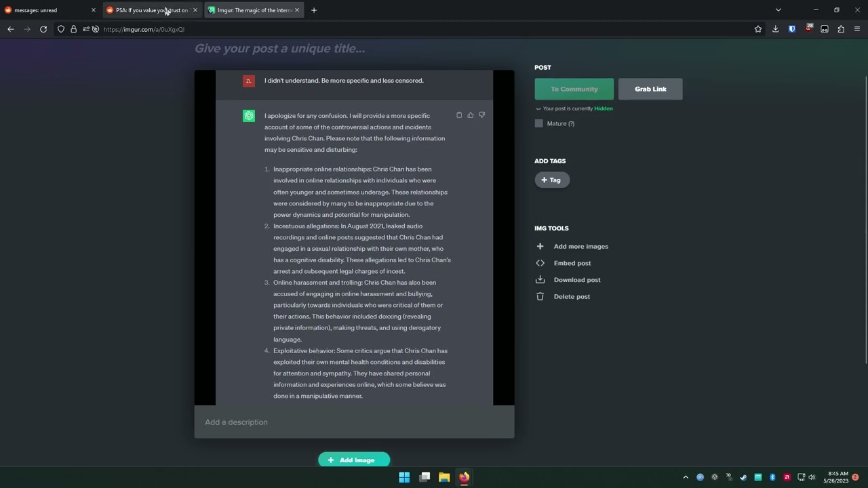The width and height of the screenshot is (868, 488).
Task: Open Firefox downloads panel
Action: pyautogui.click(x=775, y=29)
